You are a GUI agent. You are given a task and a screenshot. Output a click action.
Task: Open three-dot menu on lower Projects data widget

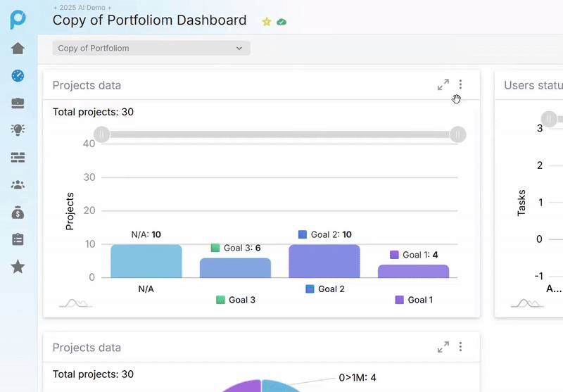point(461,347)
